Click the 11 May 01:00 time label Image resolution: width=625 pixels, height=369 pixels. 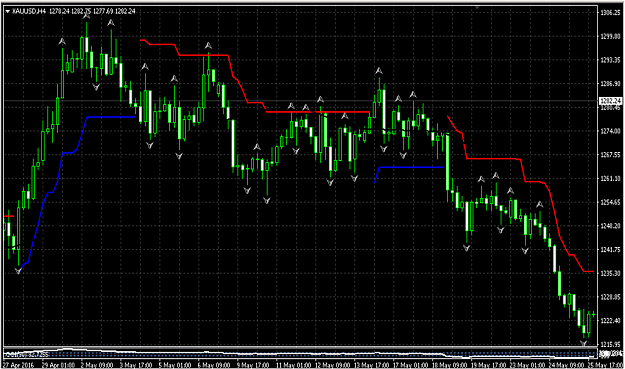click(x=293, y=365)
